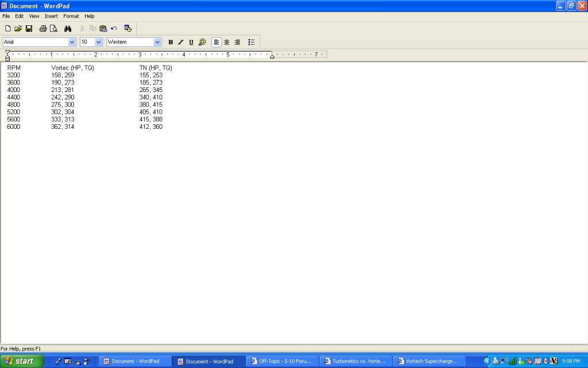The height and width of the screenshot is (368, 588).
Task: Switch to Off-Topic - S-10 Forum taskbar window
Action: [283, 361]
